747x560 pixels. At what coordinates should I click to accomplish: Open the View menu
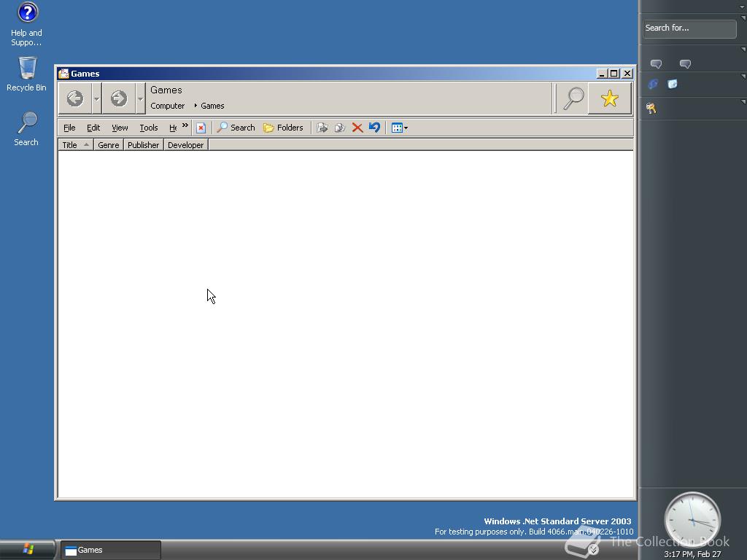click(x=120, y=128)
